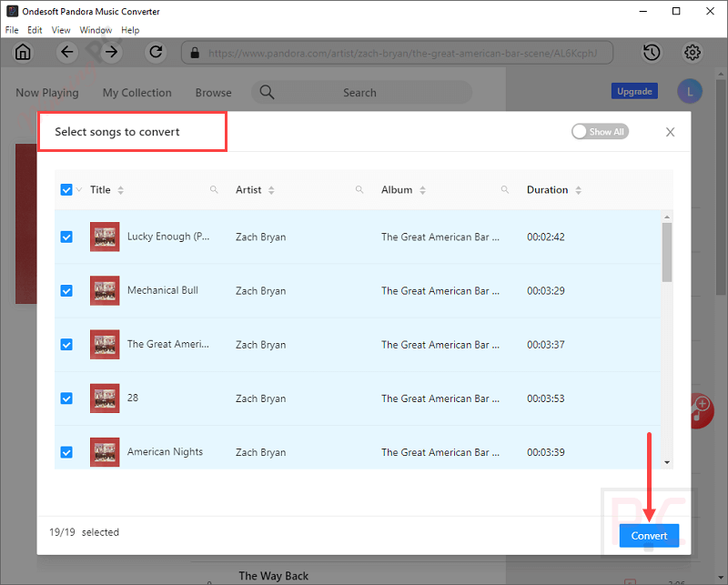Open the File menu

pyautogui.click(x=12, y=30)
